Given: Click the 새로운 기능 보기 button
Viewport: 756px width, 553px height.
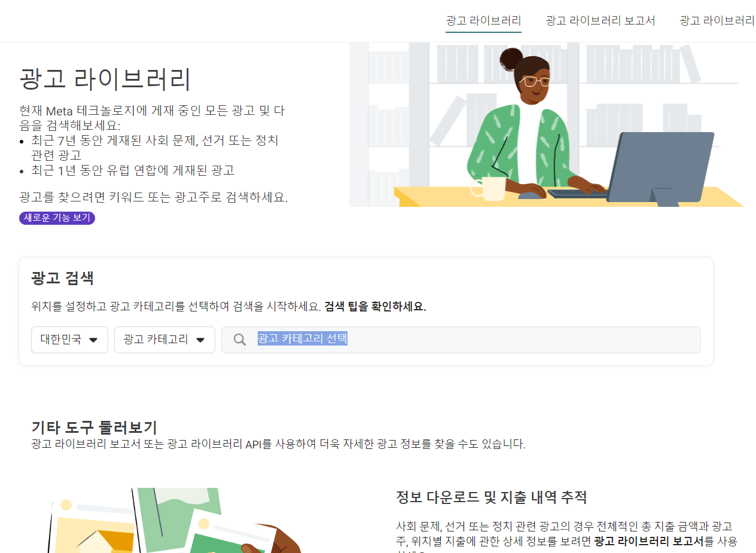Looking at the screenshot, I should [x=57, y=218].
